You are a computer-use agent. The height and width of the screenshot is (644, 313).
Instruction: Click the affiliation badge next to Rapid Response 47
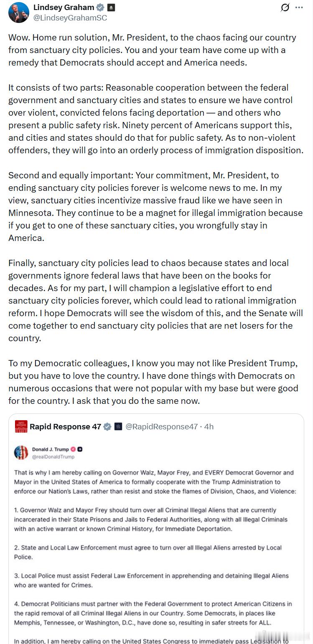tap(118, 426)
